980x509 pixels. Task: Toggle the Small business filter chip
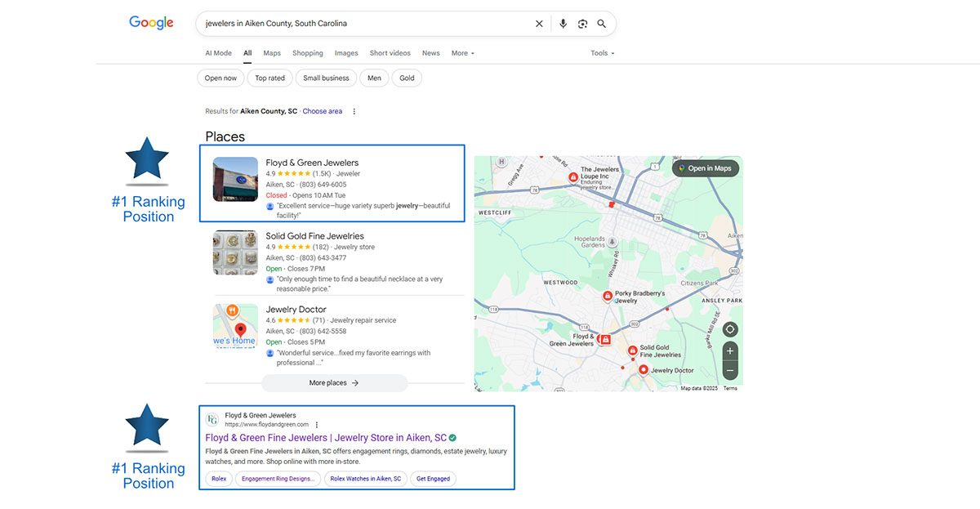326,78
